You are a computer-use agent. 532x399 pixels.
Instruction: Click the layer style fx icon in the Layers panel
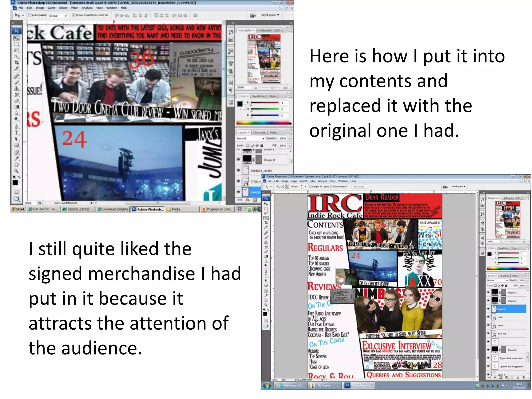point(495,377)
